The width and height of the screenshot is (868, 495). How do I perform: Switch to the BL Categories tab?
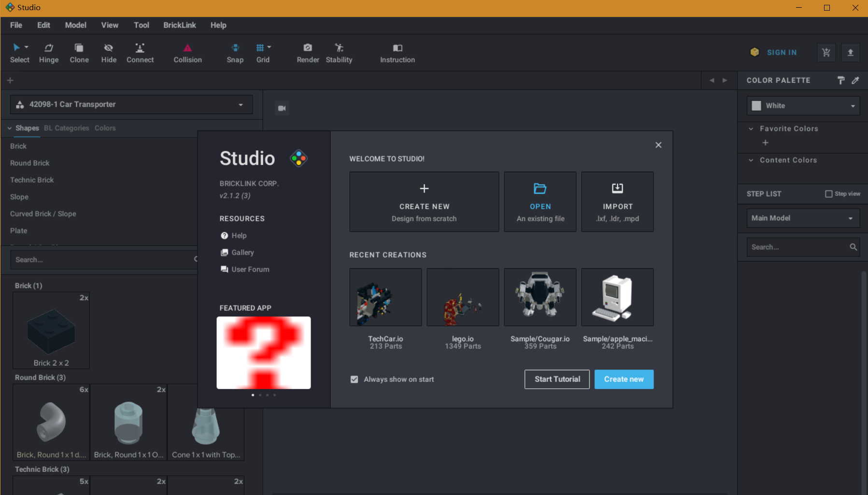coord(67,128)
